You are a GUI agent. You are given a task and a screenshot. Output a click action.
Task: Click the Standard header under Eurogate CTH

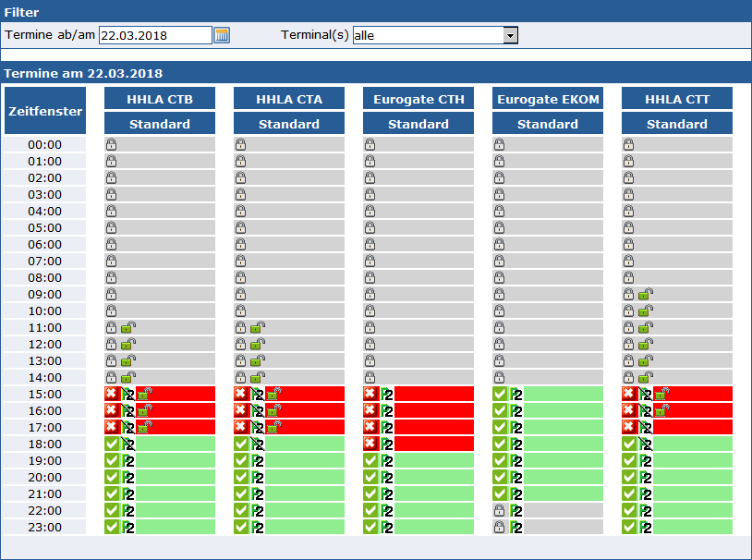(x=418, y=124)
